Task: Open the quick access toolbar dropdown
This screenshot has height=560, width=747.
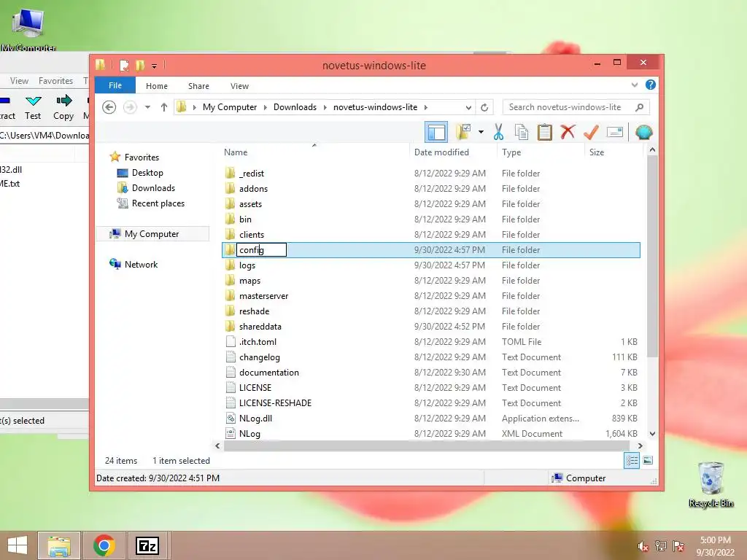Action: tap(155, 66)
